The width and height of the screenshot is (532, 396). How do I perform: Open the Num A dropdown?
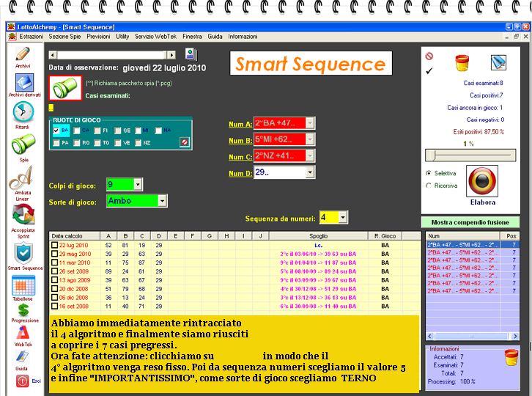pos(310,123)
